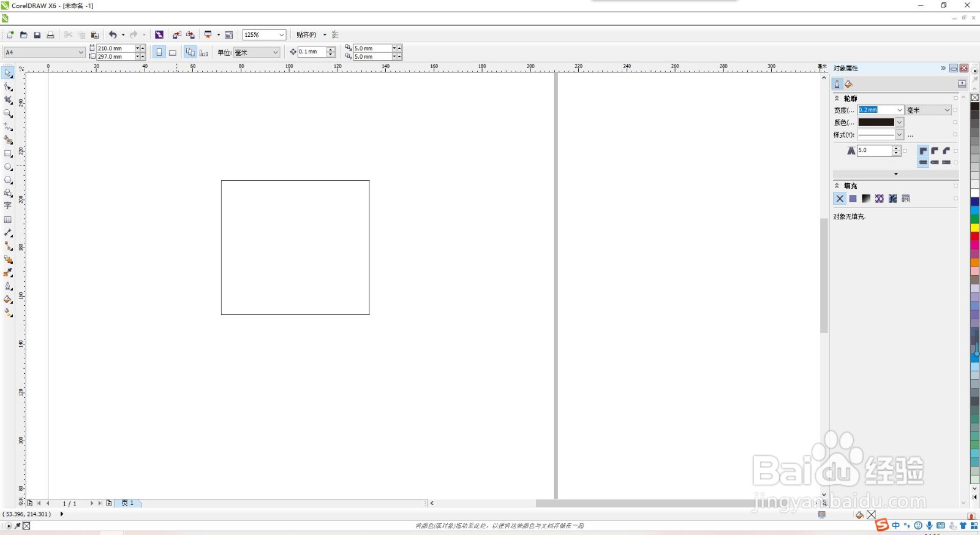This screenshot has width=980, height=535.
Task: Open the A4 page size dropdown
Action: (81, 52)
